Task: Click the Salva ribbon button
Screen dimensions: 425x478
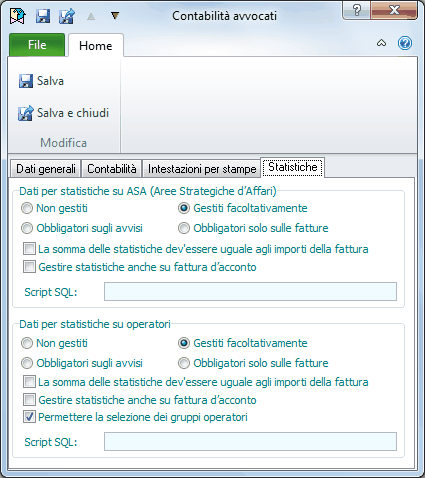Action: click(41, 81)
